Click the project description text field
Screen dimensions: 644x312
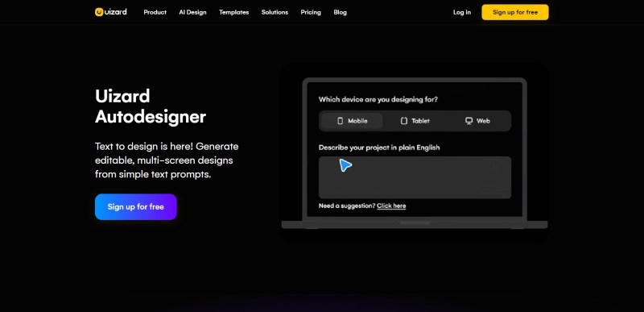pos(415,177)
